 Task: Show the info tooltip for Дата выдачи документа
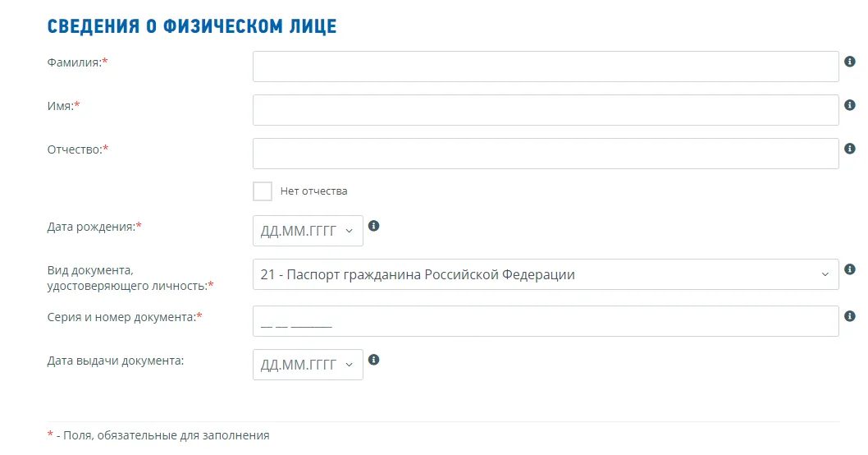click(373, 360)
